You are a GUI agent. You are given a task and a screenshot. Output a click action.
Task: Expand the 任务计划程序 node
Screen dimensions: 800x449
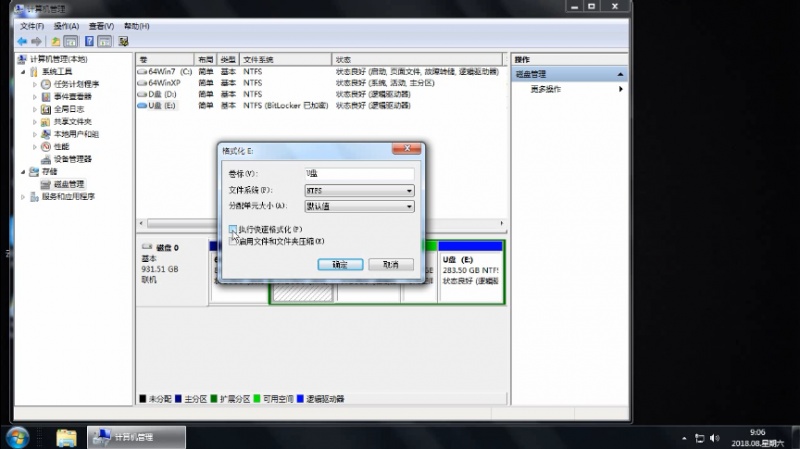tap(35, 84)
